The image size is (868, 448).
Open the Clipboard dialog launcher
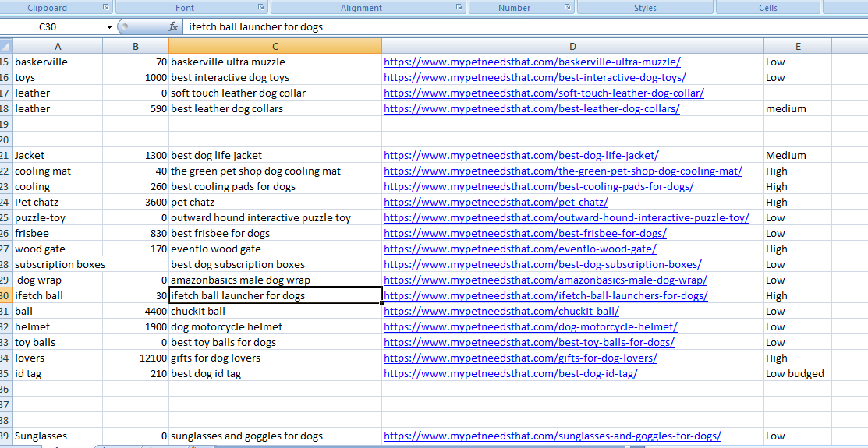click(106, 8)
